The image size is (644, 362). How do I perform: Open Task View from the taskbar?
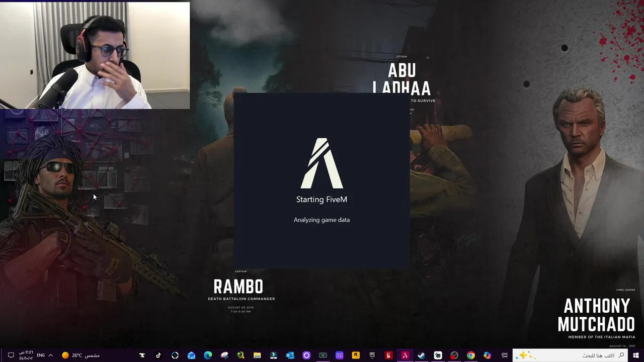click(504, 355)
